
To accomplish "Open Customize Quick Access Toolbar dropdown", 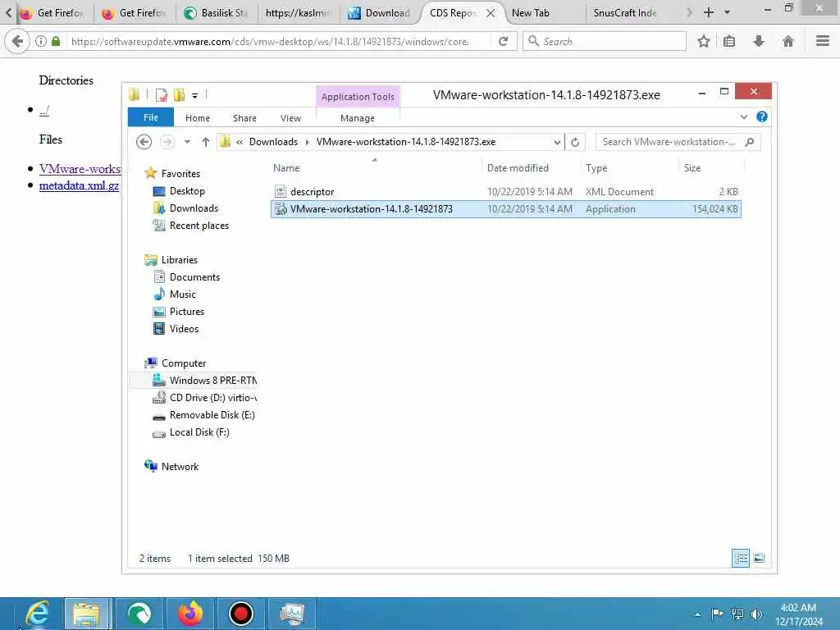I will [x=195, y=96].
